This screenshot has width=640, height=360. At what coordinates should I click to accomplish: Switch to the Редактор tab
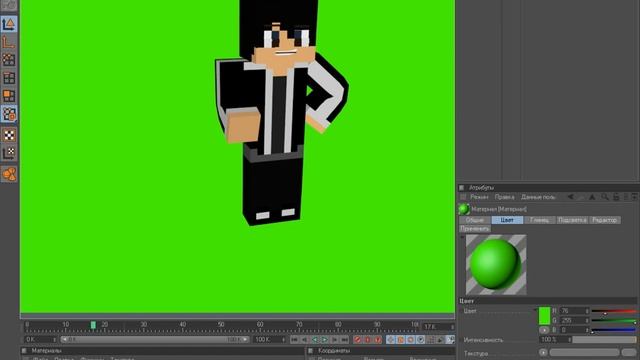pos(604,220)
